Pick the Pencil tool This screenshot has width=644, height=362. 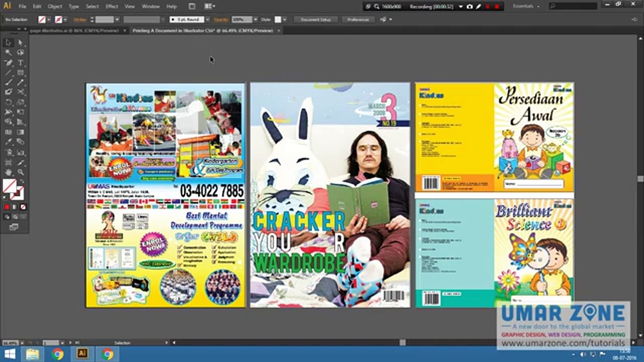[21, 82]
